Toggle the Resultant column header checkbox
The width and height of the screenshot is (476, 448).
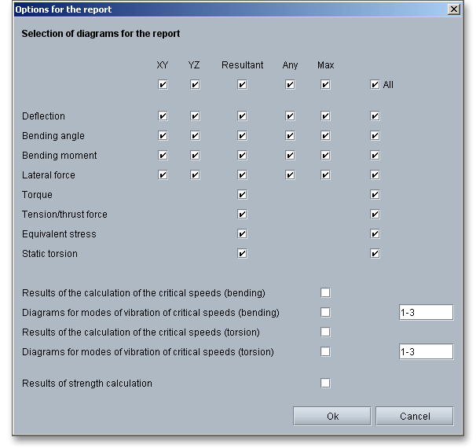point(242,85)
